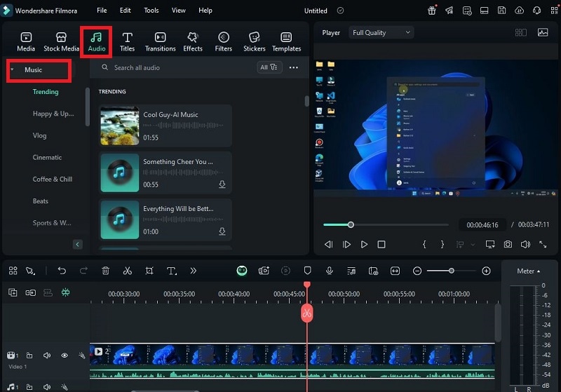Mute the Video 1 track audio

point(47,355)
